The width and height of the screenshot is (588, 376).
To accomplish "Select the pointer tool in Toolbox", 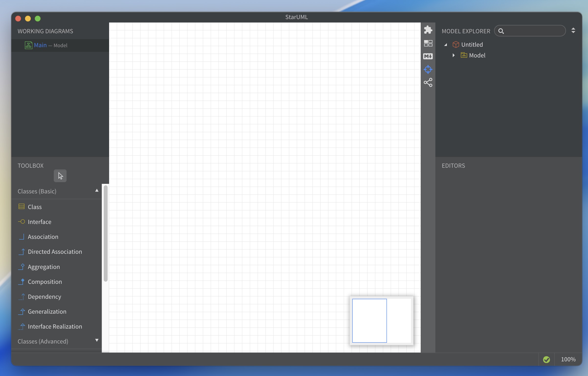I will [x=60, y=176].
